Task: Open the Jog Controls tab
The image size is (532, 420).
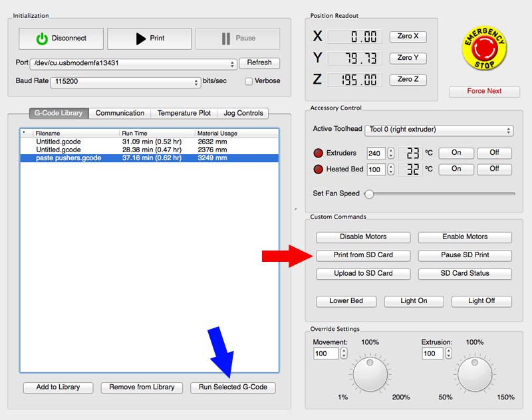Action: pos(243,113)
